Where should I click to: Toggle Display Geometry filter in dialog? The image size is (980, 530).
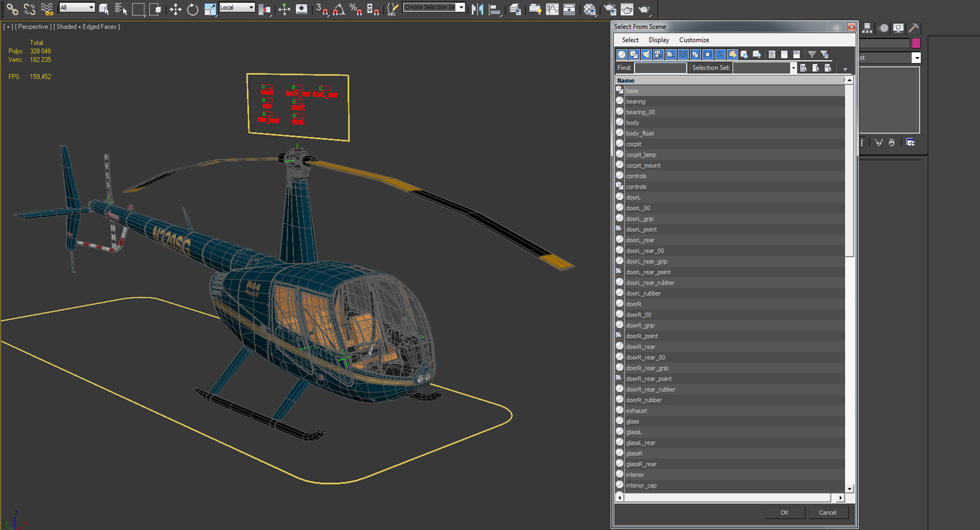click(622, 54)
